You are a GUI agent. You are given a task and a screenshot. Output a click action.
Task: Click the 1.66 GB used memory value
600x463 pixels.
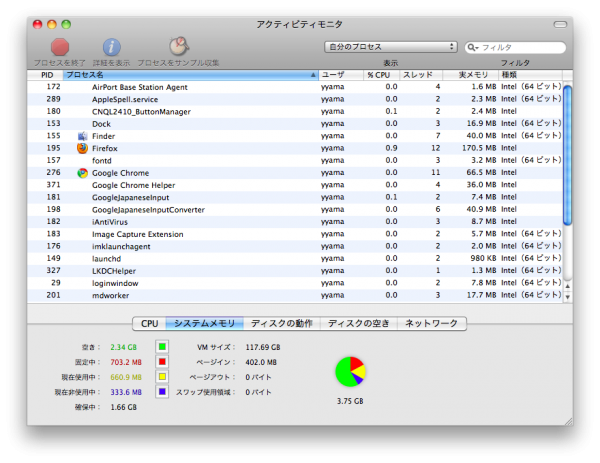pyautogui.click(x=124, y=407)
